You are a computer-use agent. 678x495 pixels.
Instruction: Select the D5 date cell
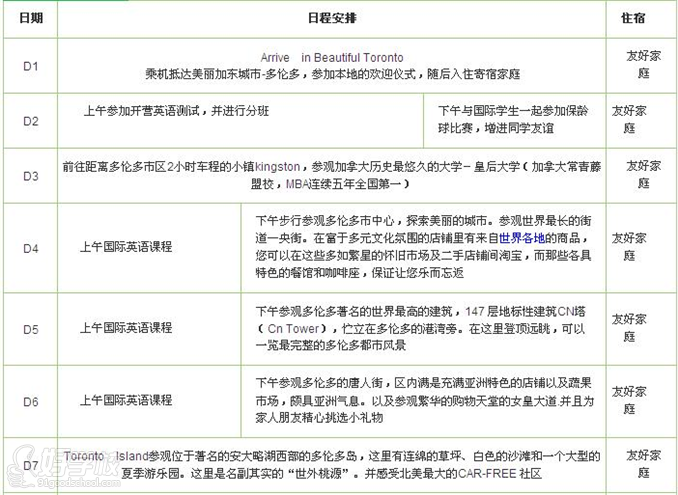(31, 329)
